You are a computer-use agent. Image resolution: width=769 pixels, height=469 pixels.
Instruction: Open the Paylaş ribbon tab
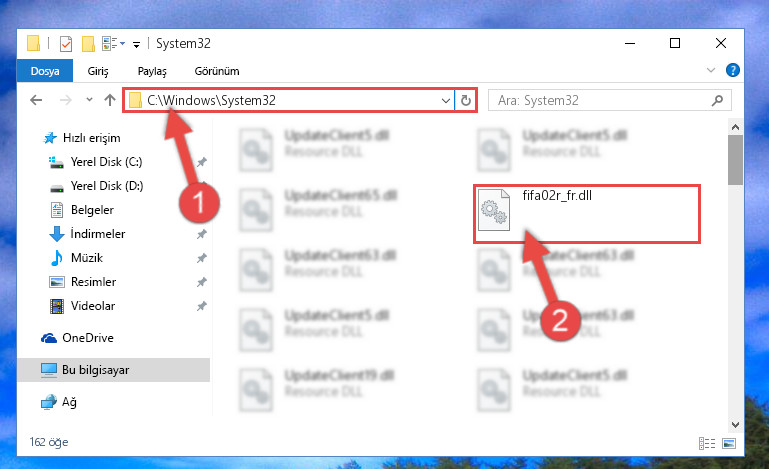[x=152, y=71]
